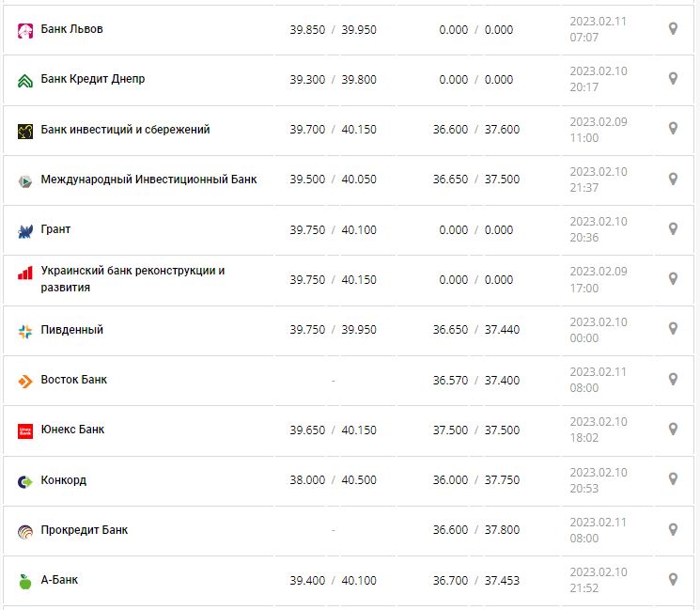Open location pin for Банк Кредит Днепр
700x610 pixels.
click(x=673, y=79)
